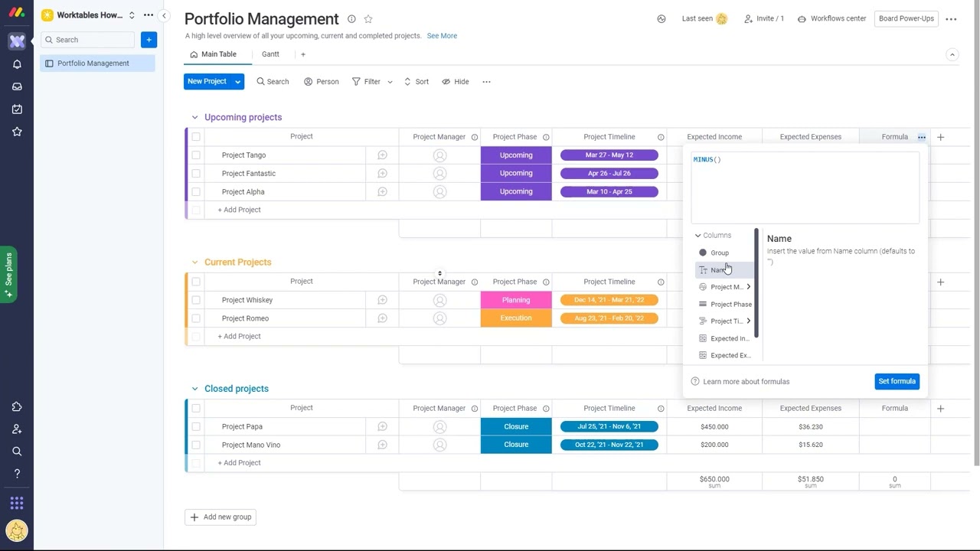Open workspace options three dots menu
Screen dimensions: 980x551
point(149,15)
